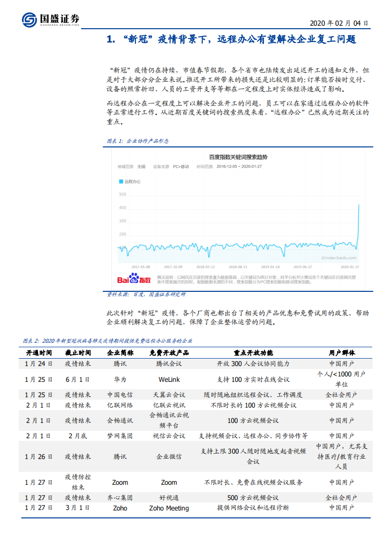Click the 会畅通讯 company cell
The width and height of the screenshot is (392, 555).
point(120,421)
